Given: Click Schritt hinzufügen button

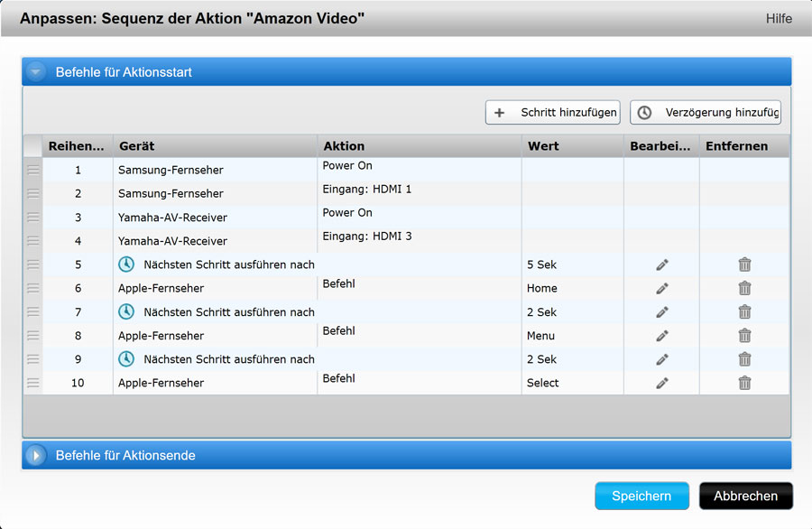Looking at the screenshot, I should click(553, 113).
